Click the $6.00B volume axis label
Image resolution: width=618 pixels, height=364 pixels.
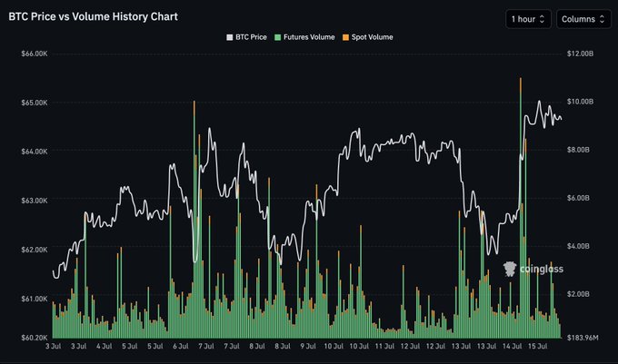pos(578,198)
